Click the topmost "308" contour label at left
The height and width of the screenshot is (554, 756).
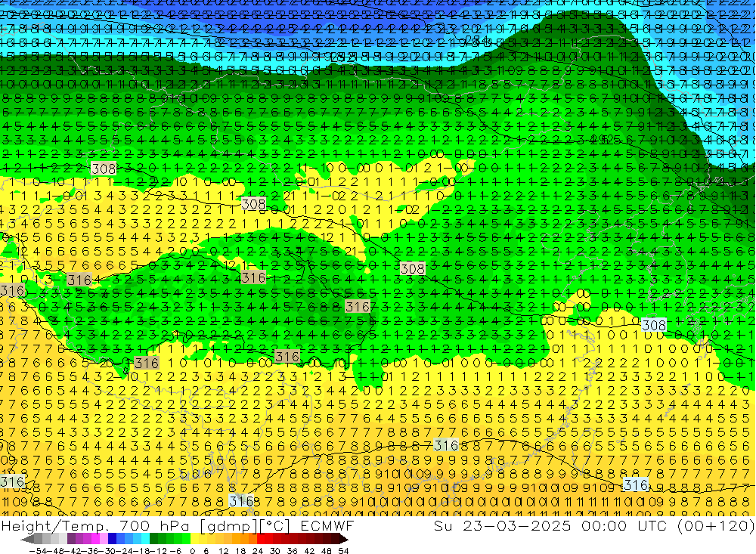coord(104,169)
